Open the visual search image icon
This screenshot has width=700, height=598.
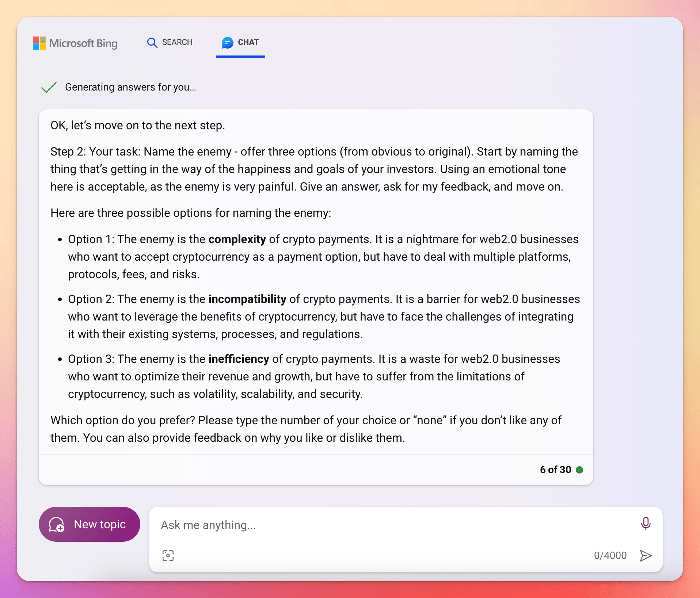[x=168, y=556]
